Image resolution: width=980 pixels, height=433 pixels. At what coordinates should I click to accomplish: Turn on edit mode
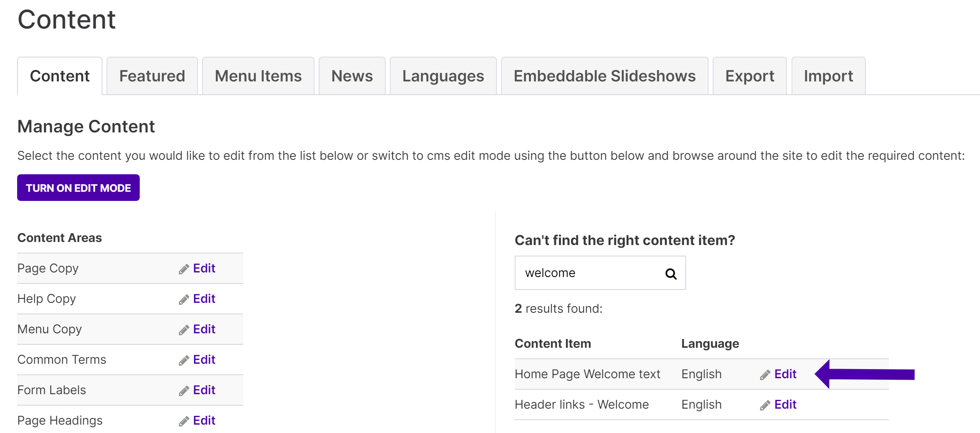point(78,188)
